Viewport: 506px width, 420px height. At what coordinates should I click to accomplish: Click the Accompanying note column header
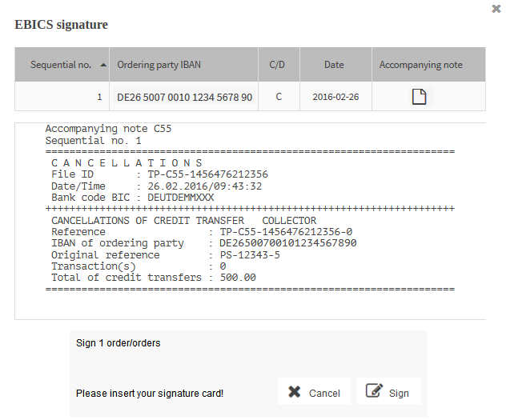point(420,65)
